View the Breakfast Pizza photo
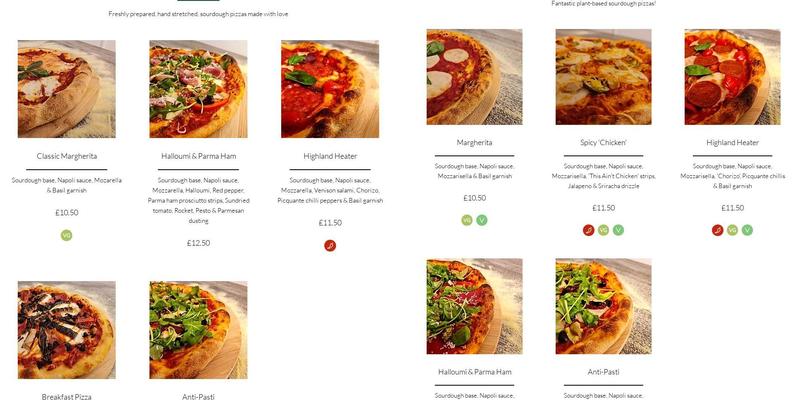This screenshot has height=400, width=800. coord(67,329)
